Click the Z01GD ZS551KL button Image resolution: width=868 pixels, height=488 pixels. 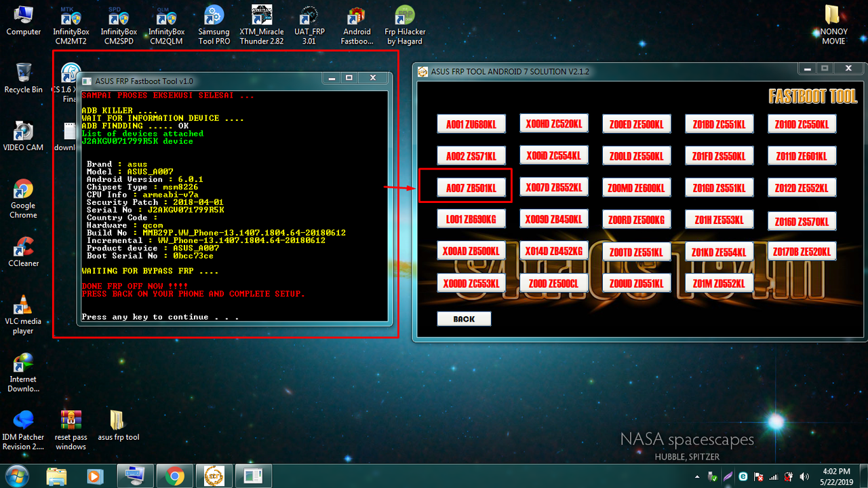tap(719, 188)
